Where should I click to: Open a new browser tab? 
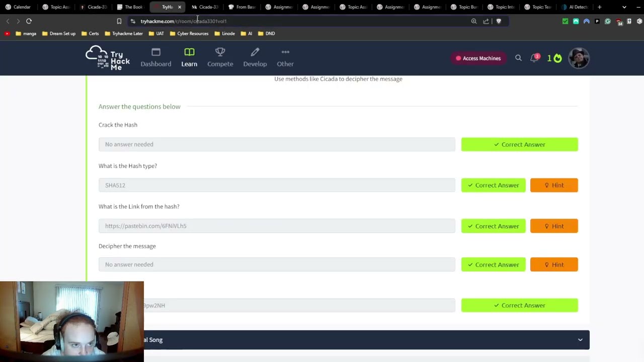599,7
